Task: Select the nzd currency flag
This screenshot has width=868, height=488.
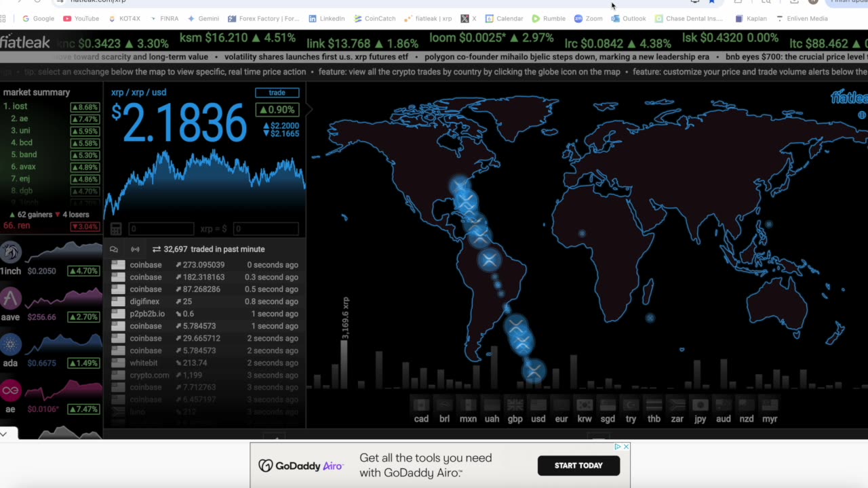Action: 747,405
